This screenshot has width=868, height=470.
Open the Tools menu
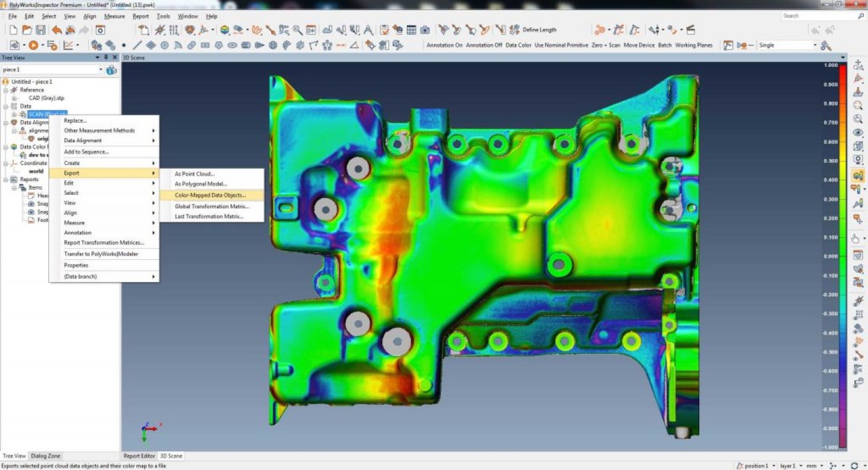[163, 16]
